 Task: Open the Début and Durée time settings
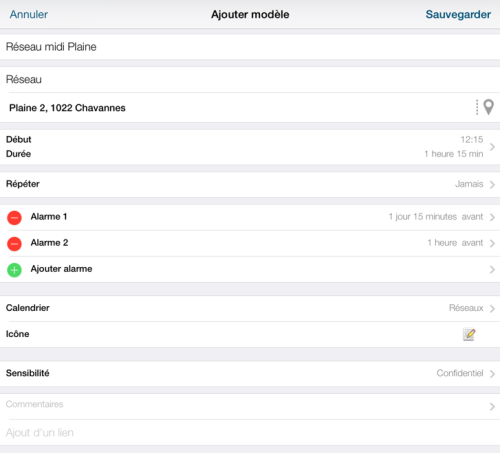250,147
